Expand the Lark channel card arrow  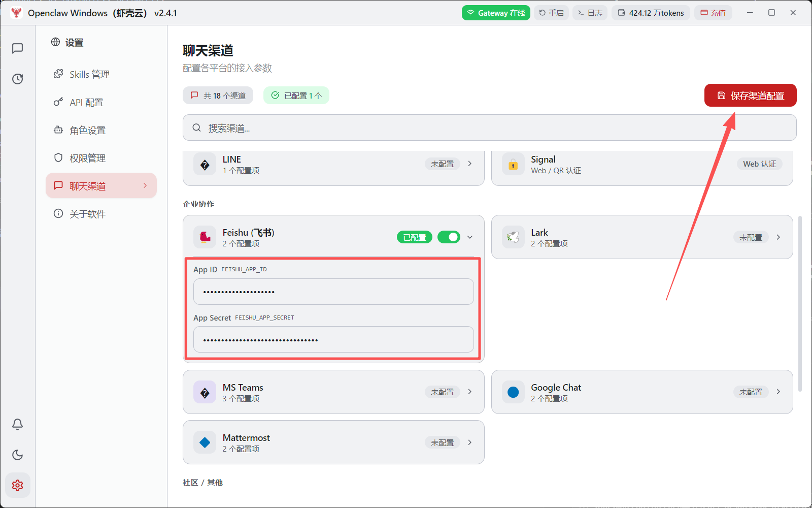[x=778, y=237]
